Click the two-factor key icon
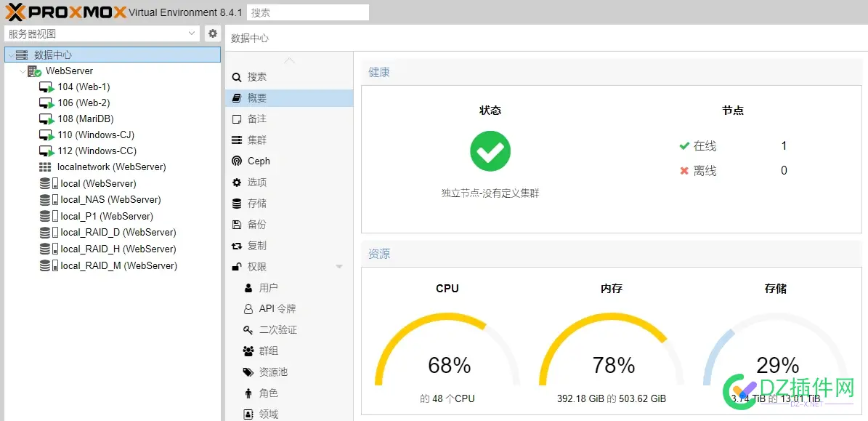Viewport: 868px width, 421px height. coord(248,330)
